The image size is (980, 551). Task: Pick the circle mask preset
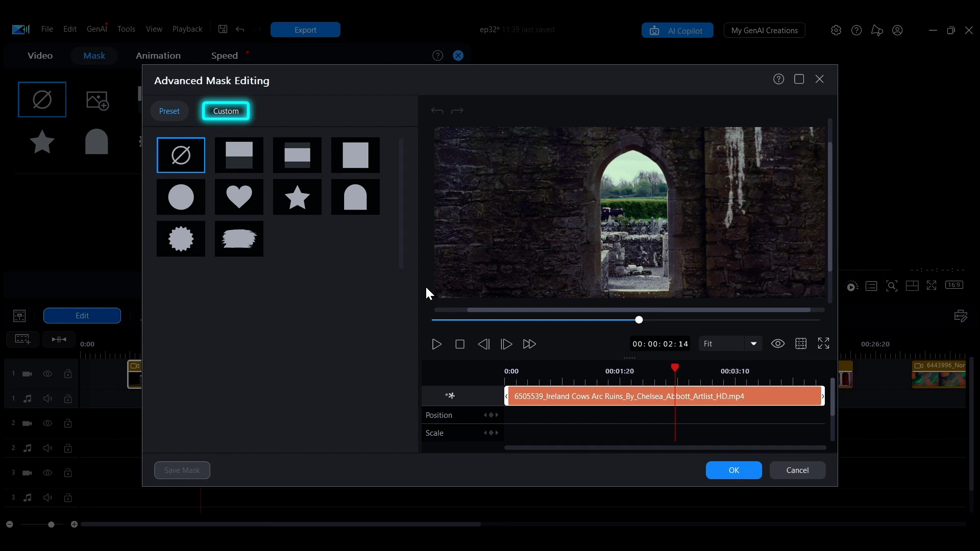click(x=181, y=197)
